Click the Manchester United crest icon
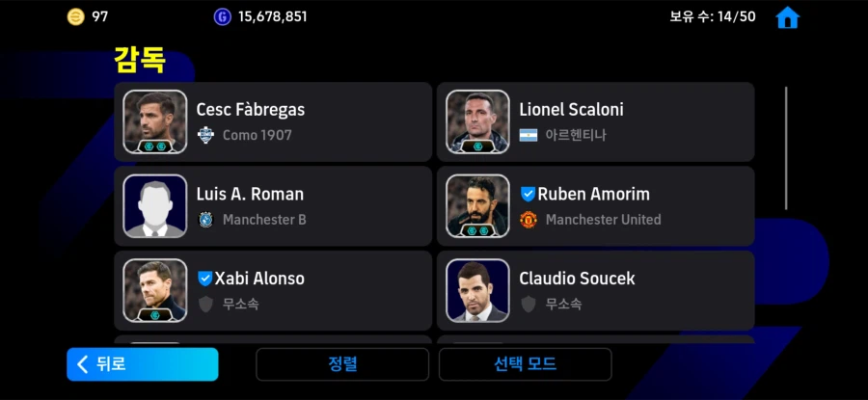Screen dimensions: 868x400 [528, 220]
